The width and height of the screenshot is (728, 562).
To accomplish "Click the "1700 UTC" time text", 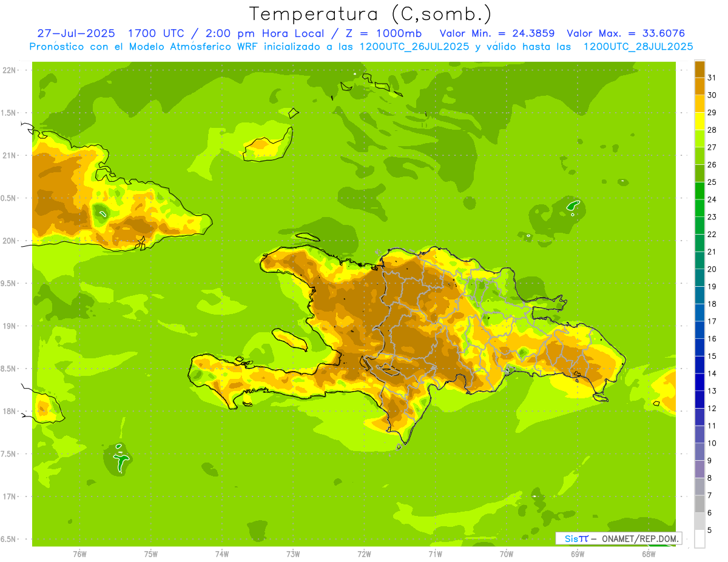I will 157,33.
